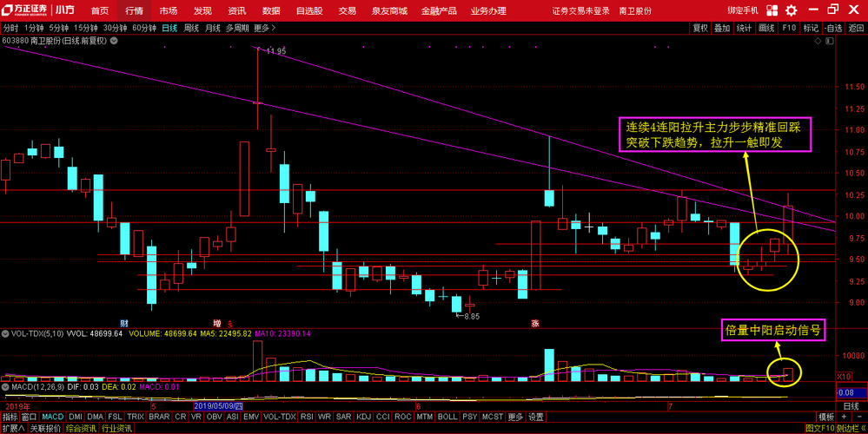Open 更多 periods dropdown

264,28
